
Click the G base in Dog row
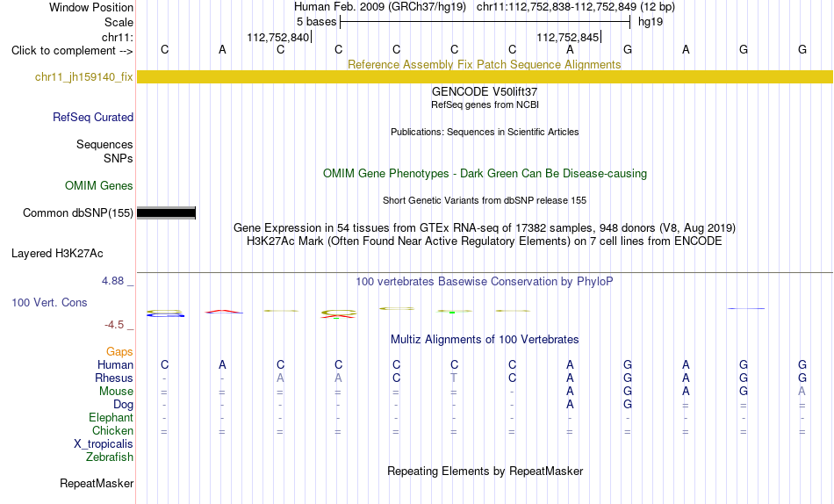(628, 405)
